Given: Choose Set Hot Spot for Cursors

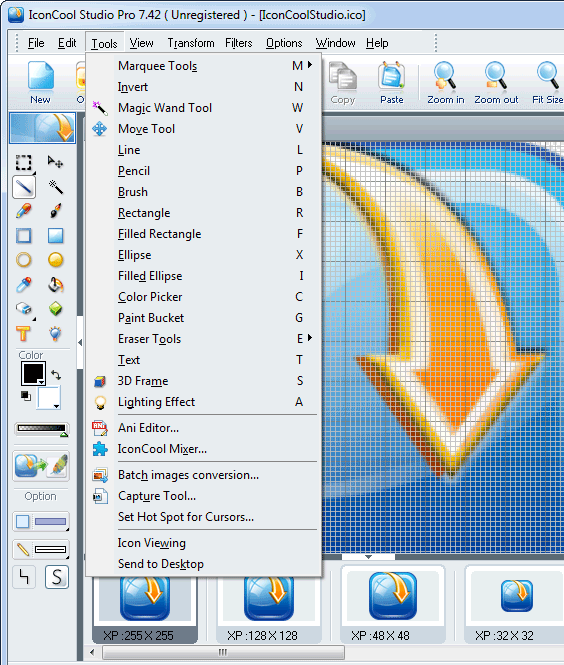Looking at the screenshot, I should point(204,517).
